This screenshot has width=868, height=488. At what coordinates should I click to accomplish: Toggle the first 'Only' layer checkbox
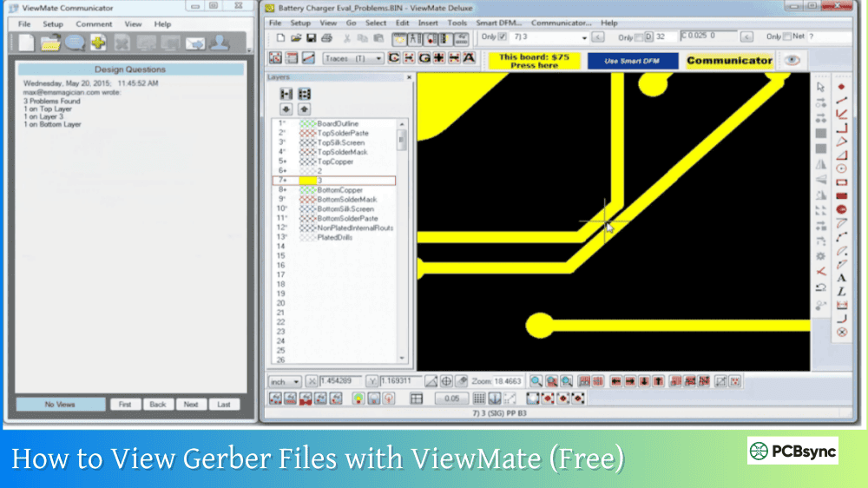coord(502,37)
